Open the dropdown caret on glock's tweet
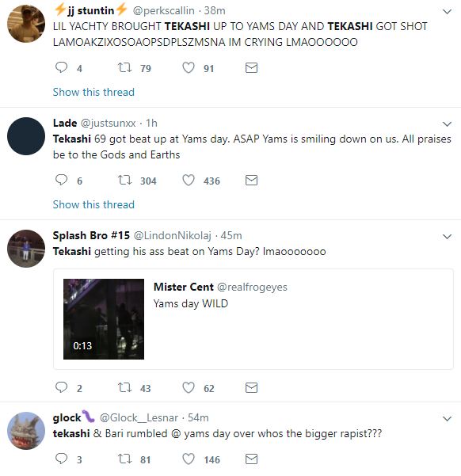461x476 pixels. click(x=447, y=419)
